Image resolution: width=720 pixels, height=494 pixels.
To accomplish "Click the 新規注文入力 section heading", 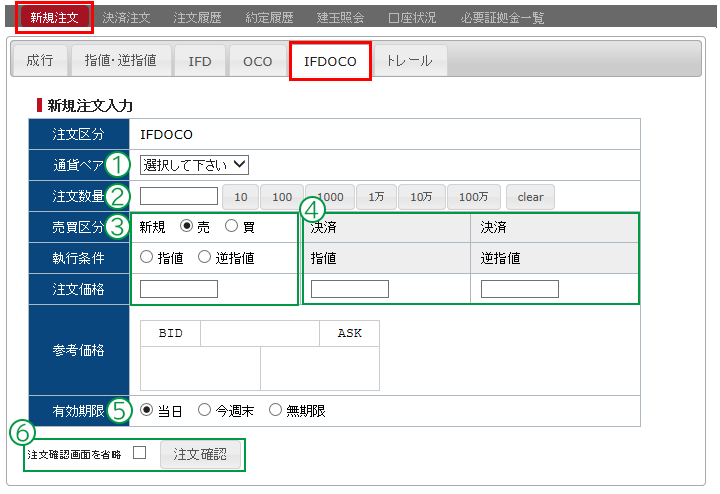I will click(90, 106).
